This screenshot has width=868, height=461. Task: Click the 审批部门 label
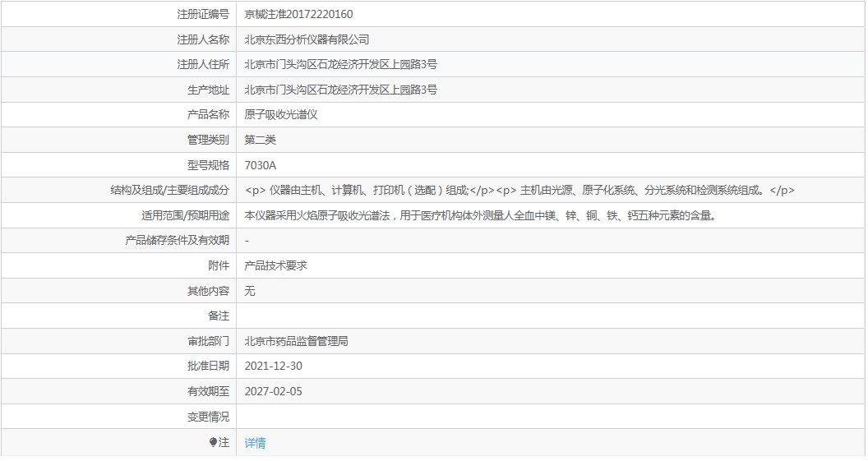click(x=208, y=342)
